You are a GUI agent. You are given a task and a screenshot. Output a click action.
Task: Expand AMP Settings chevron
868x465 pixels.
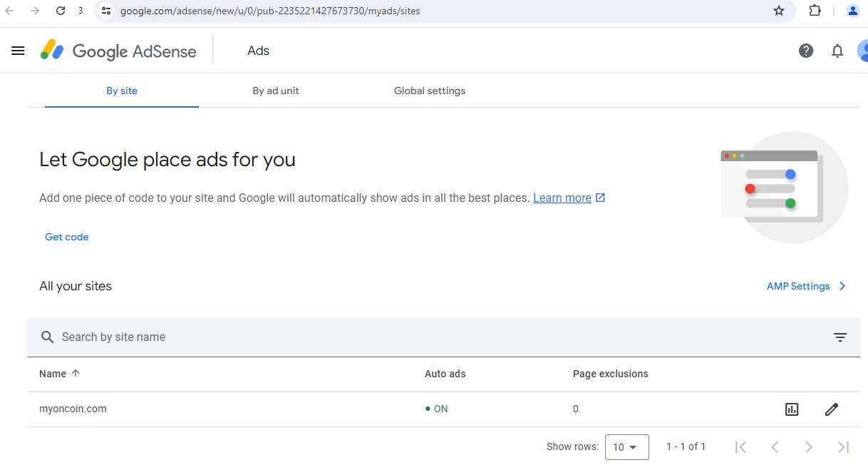(x=842, y=286)
